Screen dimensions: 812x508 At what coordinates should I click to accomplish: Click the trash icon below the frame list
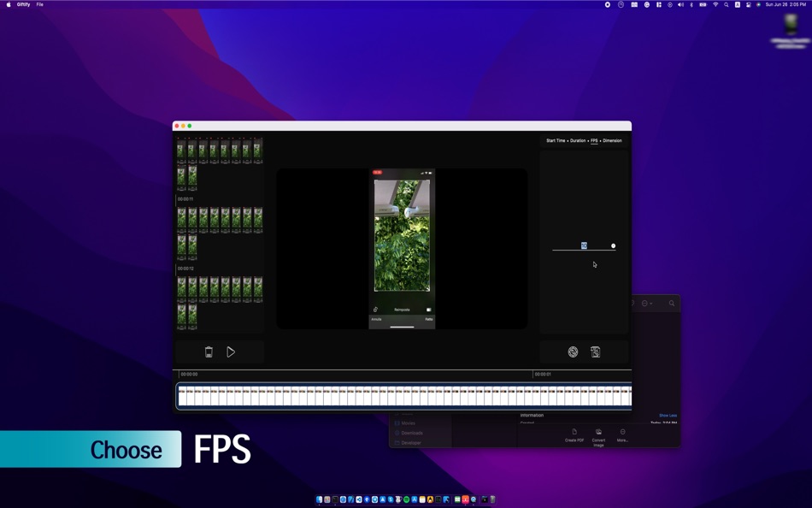point(209,352)
